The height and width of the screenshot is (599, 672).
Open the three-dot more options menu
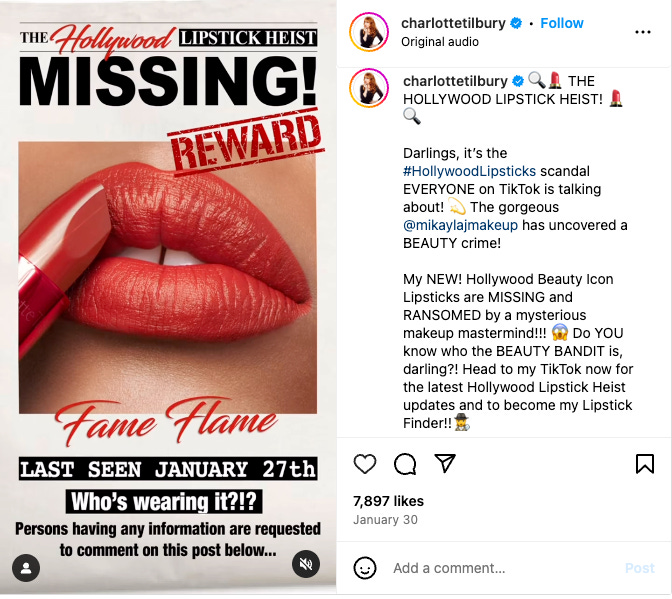tap(643, 32)
